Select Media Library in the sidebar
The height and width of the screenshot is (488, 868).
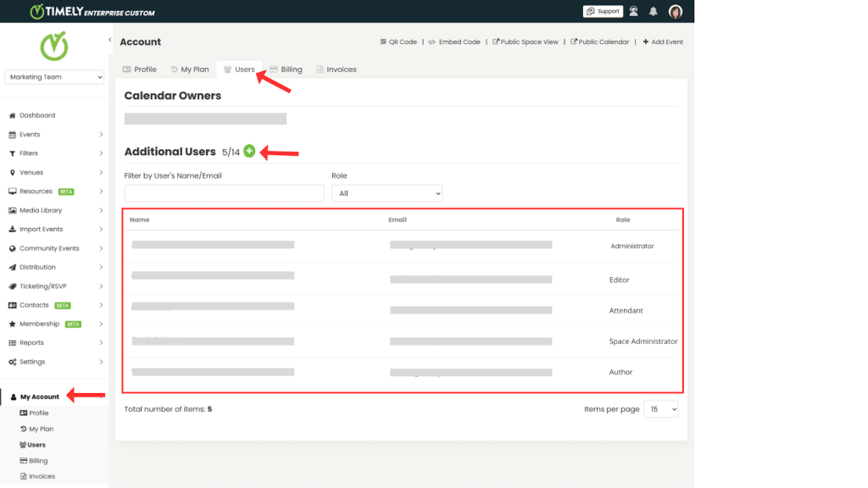click(x=41, y=210)
